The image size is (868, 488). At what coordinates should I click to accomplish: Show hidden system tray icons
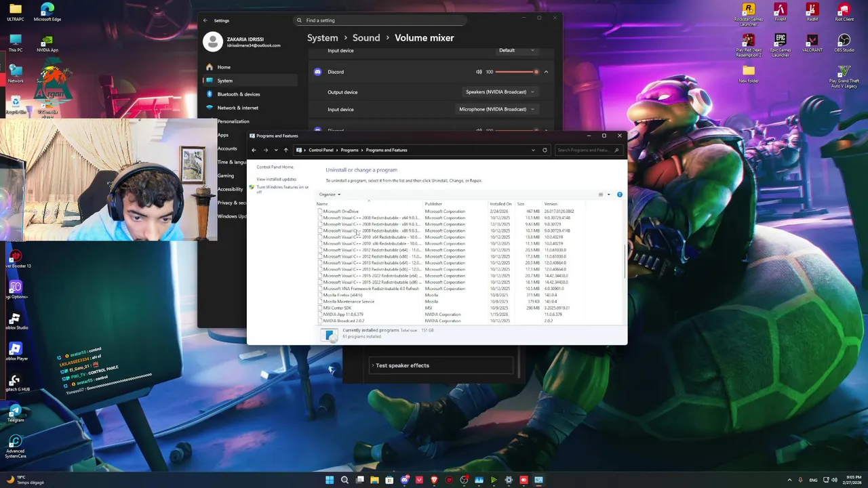pyautogui.click(x=788, y=480)
